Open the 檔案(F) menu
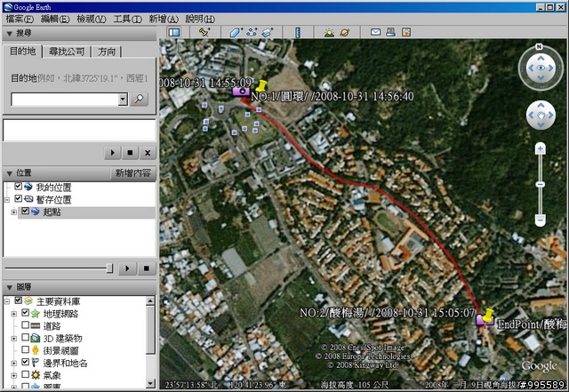 20,19
